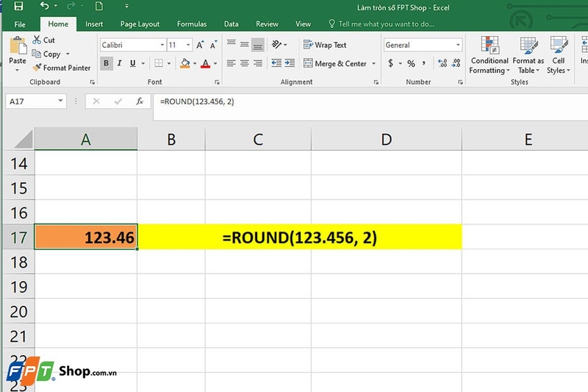Align text to the left
This screenshot has height=392, width=588.
click(231, 63)
